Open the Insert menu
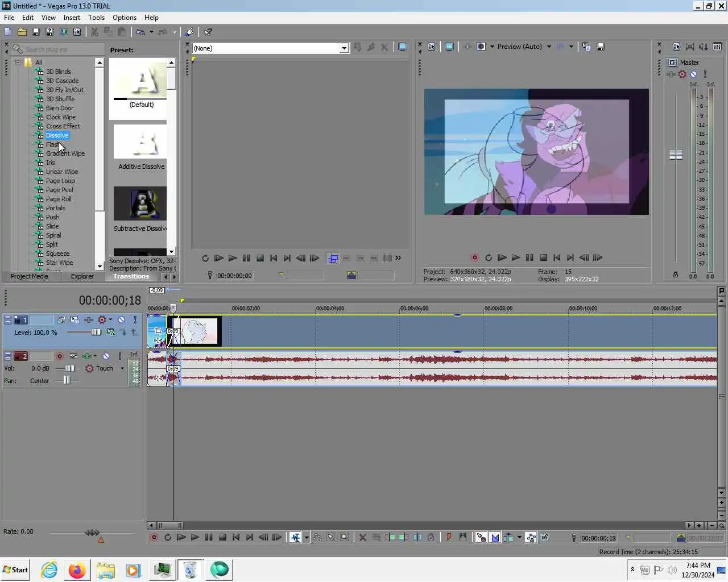The image size is (728, 582). coord(72,18)
